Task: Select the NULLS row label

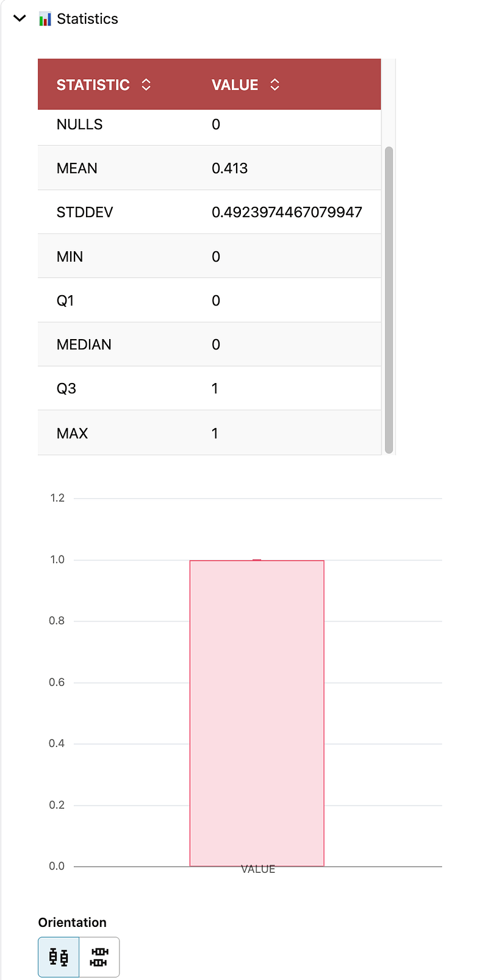Action: coord(79,124)
